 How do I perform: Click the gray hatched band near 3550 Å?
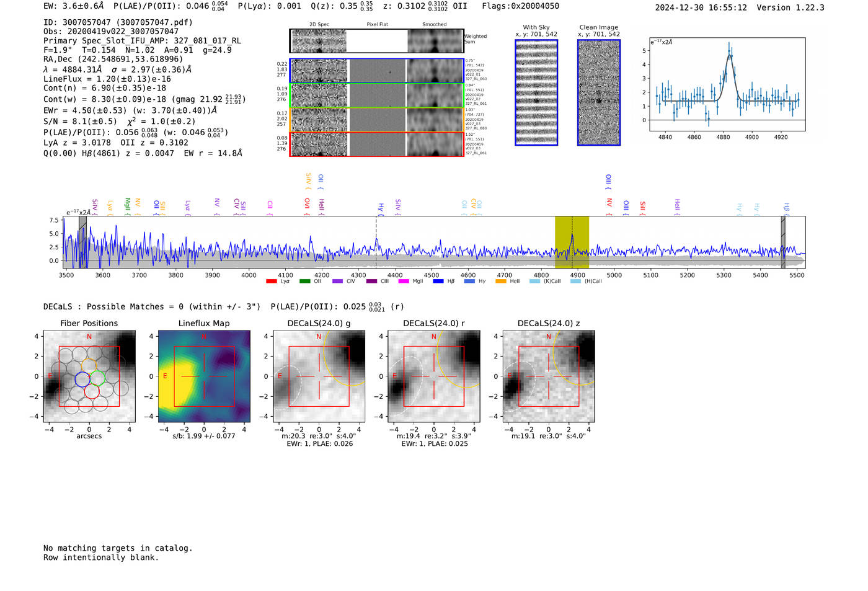coord(82,242)
